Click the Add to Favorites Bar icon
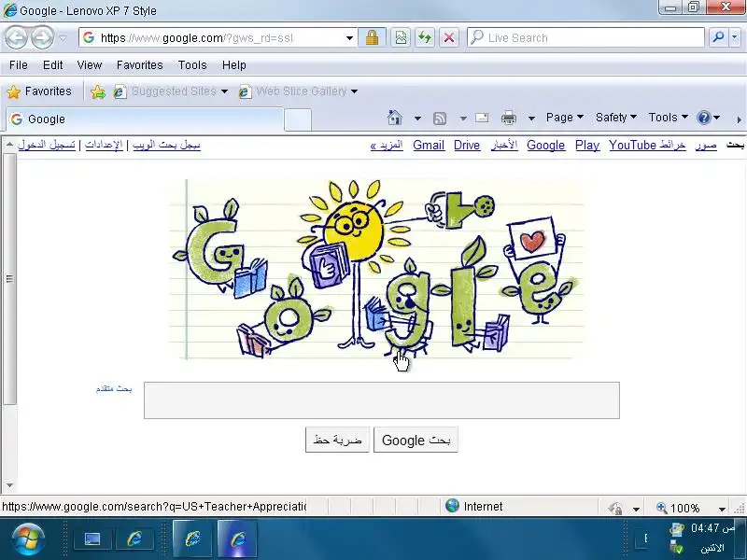The image size is (747, 560). point(98,91)
